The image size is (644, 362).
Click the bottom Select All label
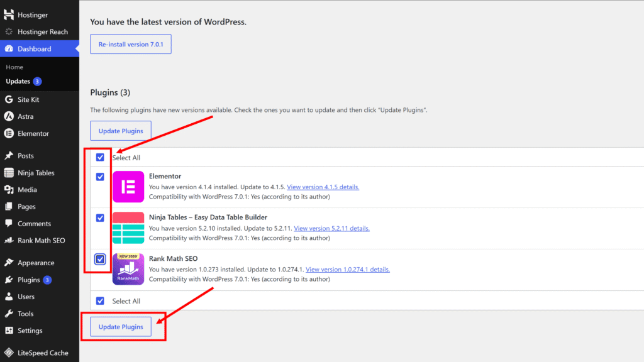click(x=126, y=301)
